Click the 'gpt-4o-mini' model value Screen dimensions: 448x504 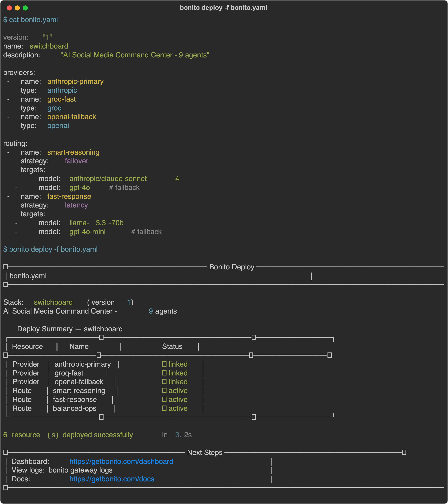87,232
